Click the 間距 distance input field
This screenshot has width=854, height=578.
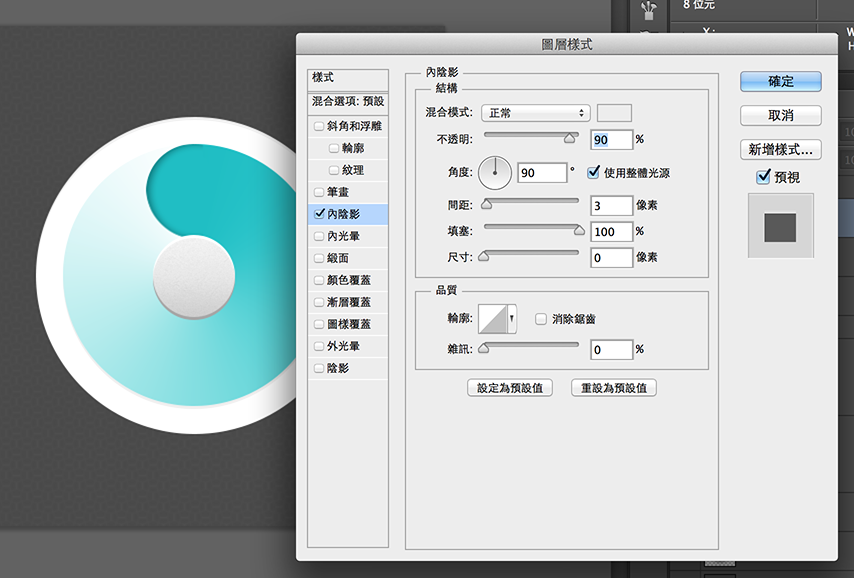pos(610,205)
